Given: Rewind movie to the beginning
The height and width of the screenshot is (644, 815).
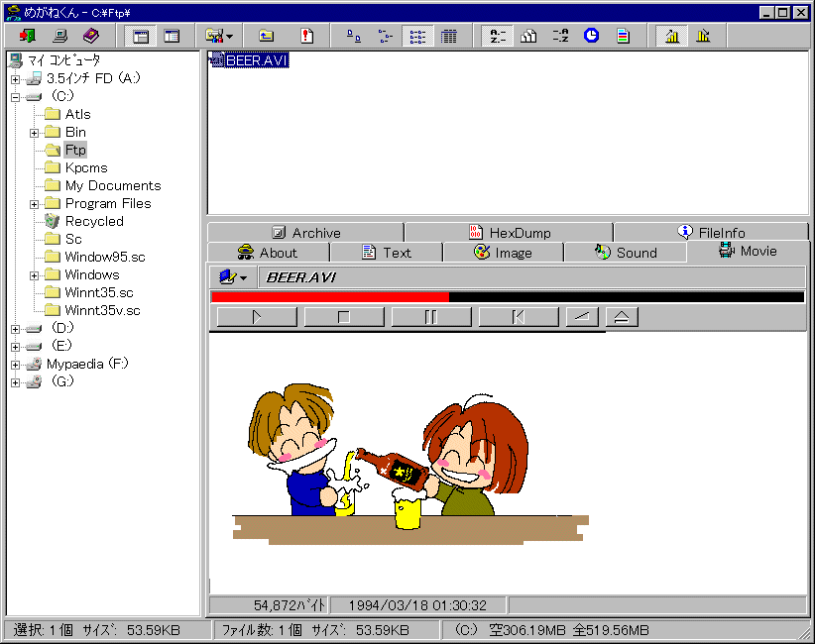Looking at the screenshot, I should point(519,317).
